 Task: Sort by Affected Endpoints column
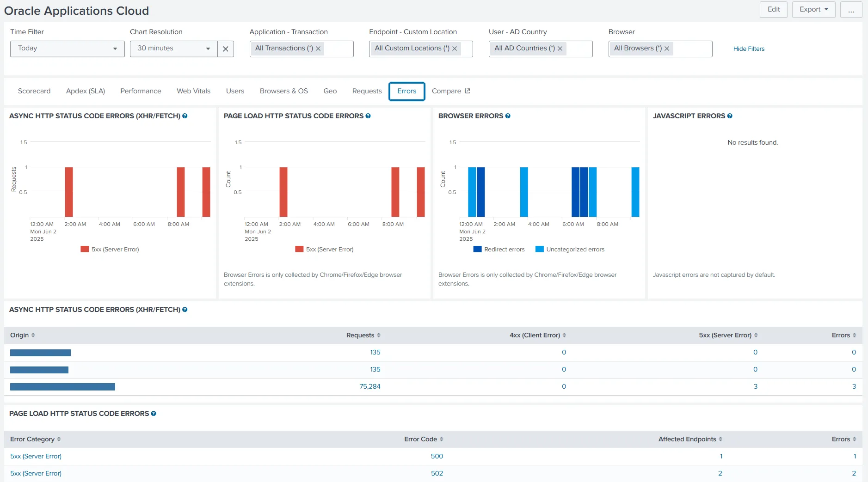690,439
